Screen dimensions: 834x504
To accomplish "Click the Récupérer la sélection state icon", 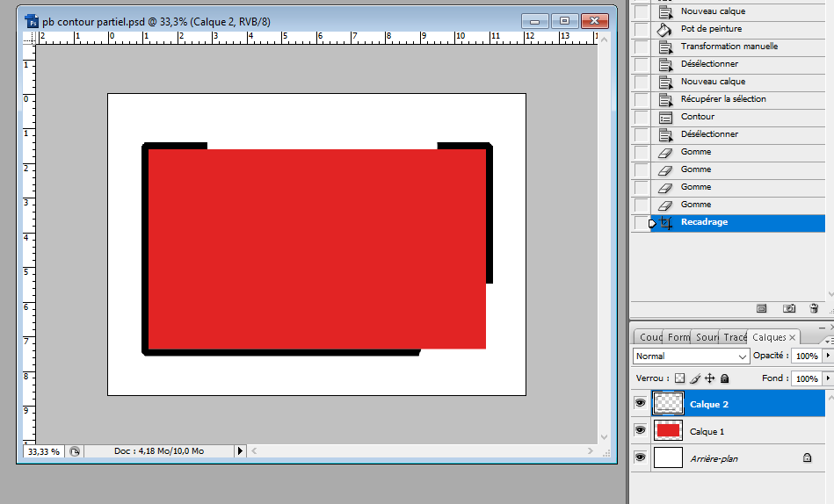I will point(665,99).
